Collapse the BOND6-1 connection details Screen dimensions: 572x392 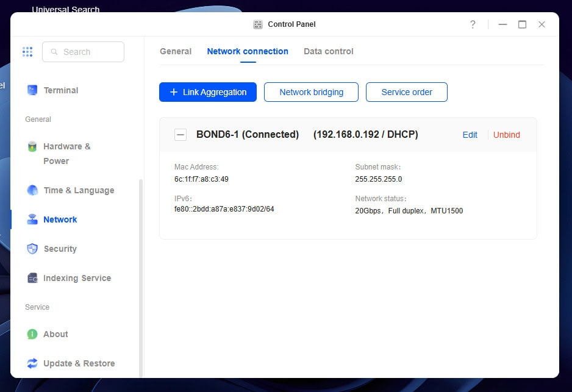(181, 135)
